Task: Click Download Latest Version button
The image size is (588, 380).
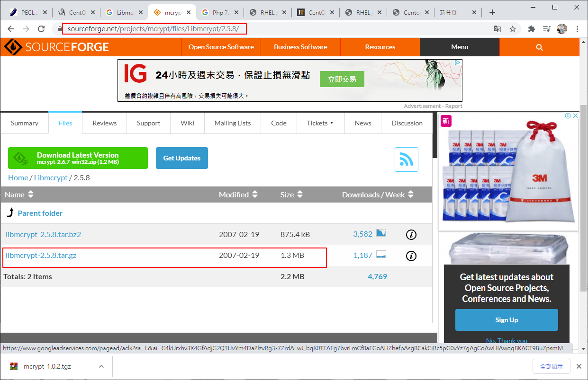Action: click(78, 158)
